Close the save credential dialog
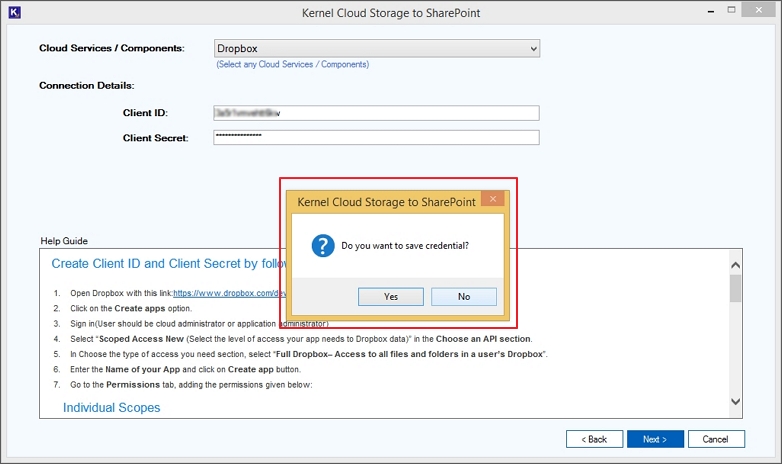Screen dimensions: 782x464 coord(493,199)
